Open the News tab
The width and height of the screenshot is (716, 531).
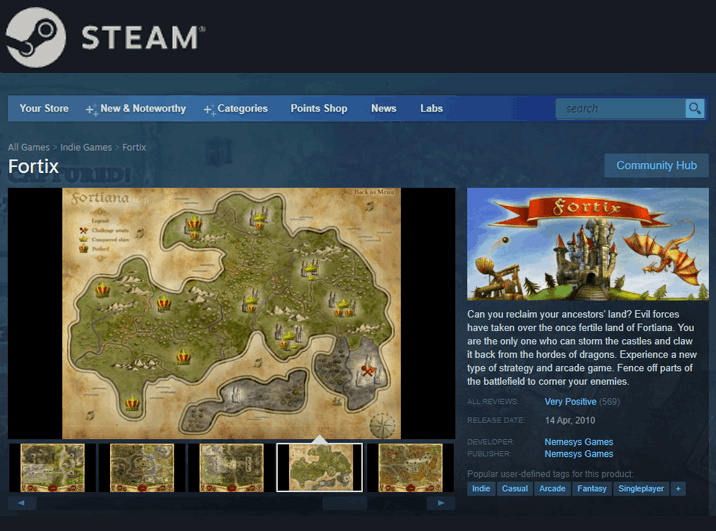[x=384, y=108]
